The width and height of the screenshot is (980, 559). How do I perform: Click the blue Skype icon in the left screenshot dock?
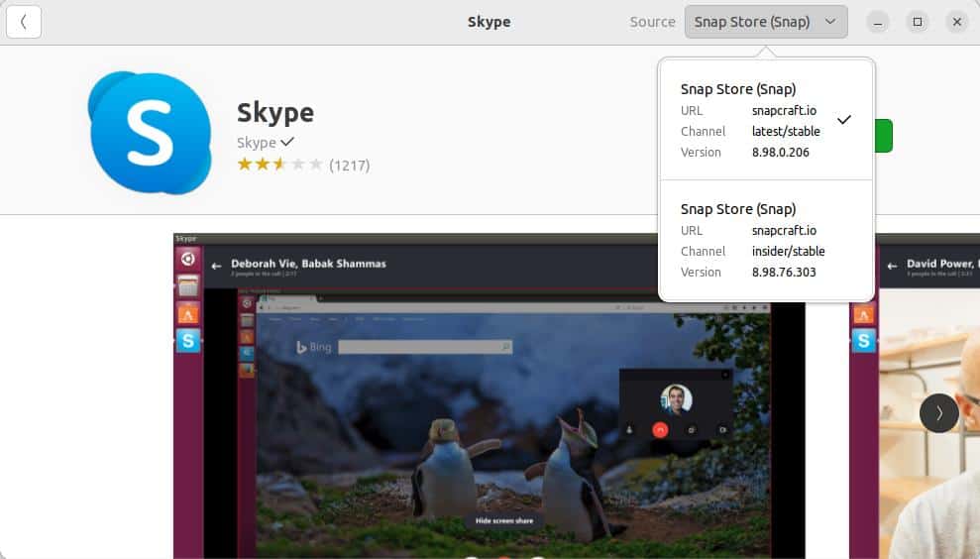coord(188,341)
